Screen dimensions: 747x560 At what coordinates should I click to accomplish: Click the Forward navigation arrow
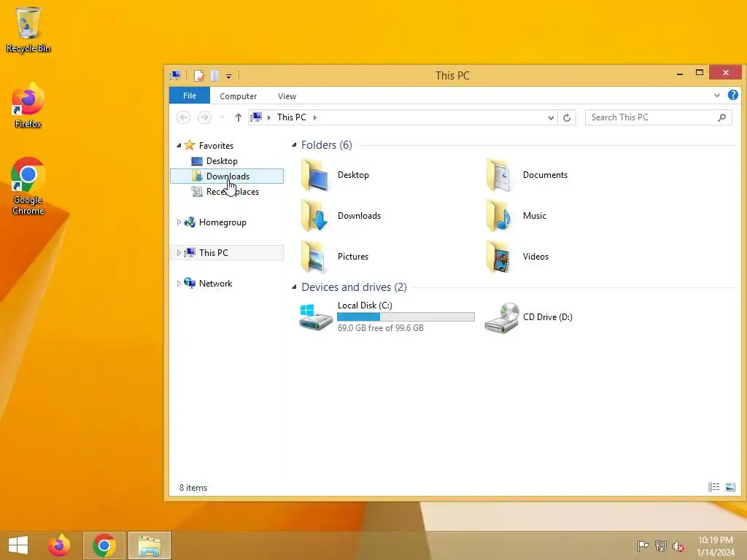[204, 117]
